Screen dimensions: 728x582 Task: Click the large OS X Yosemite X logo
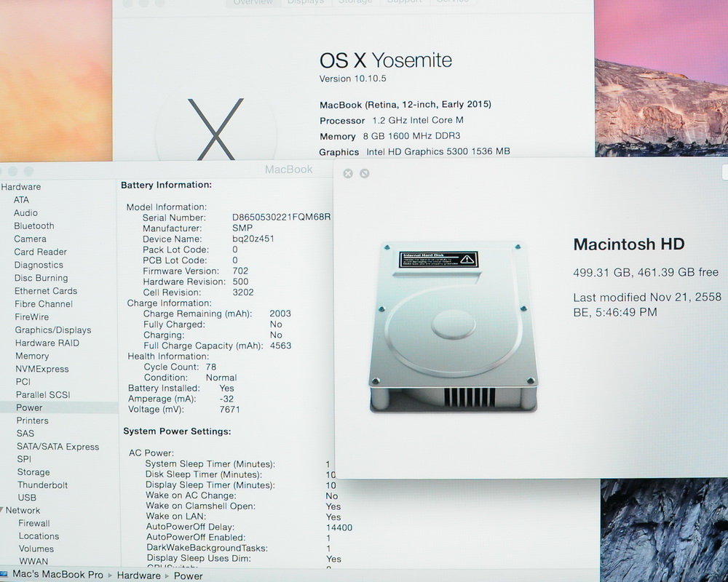pos(215,129)
